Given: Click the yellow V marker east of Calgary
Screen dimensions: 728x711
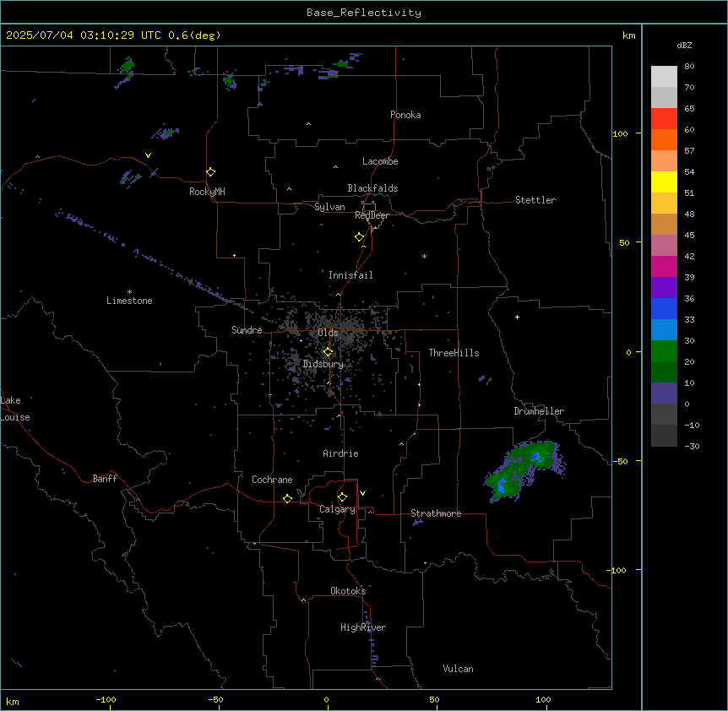Looking at the screenshot, I should pyautogui.click(x=362, y=493).
